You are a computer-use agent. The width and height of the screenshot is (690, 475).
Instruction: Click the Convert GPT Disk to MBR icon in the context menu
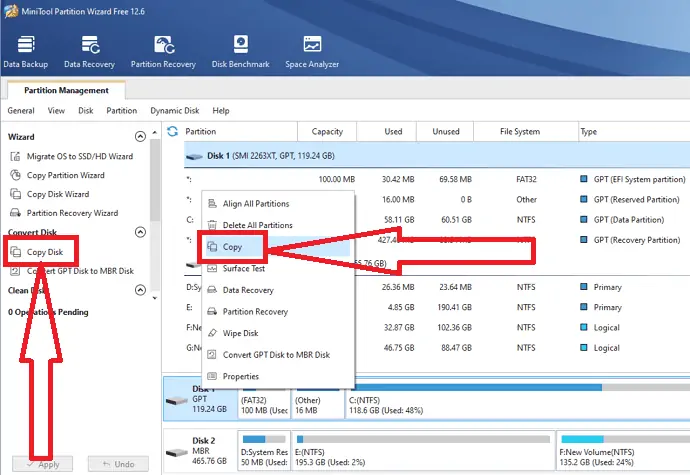click(x=212, y=354)
